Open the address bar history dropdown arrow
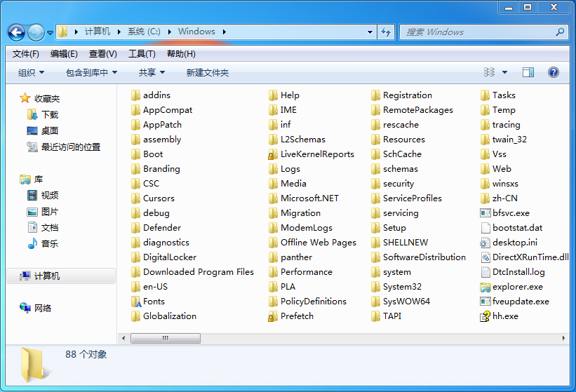 (370, 32)
